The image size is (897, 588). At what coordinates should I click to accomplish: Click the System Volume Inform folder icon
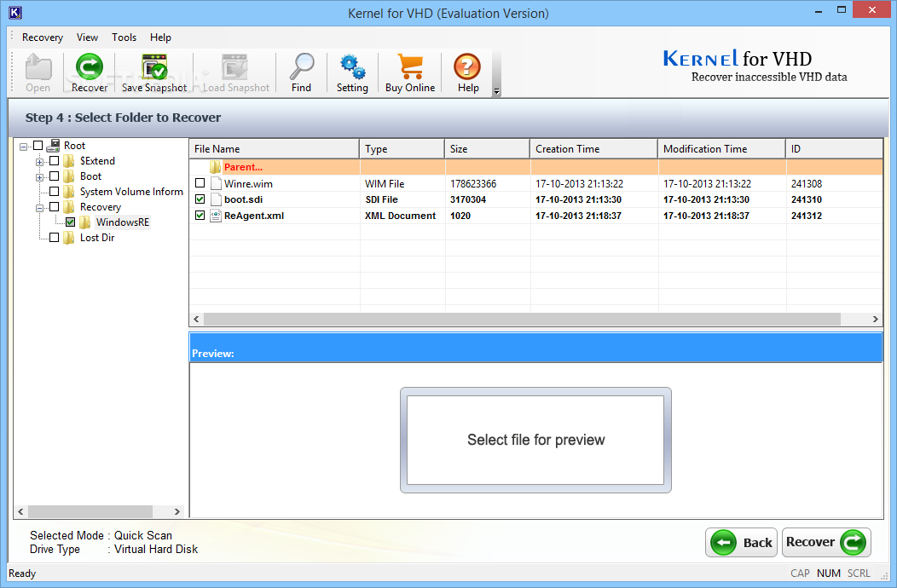[69, 192]
